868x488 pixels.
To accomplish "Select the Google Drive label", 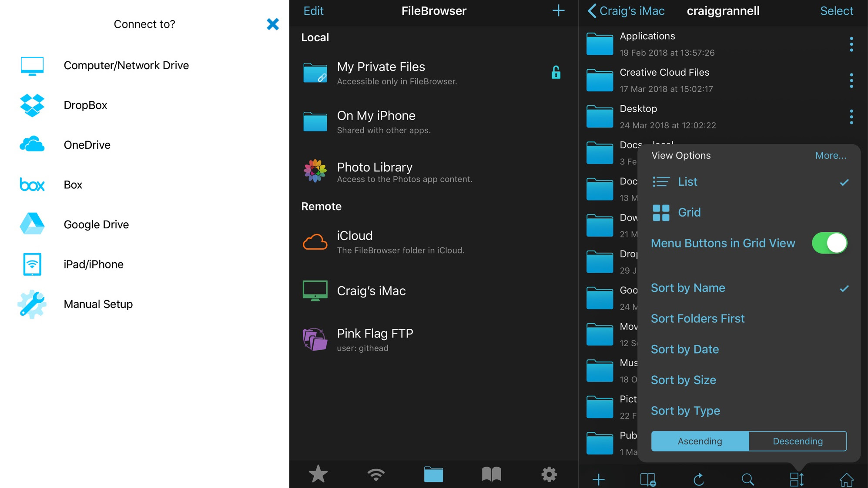I will (x=96, y=224).
